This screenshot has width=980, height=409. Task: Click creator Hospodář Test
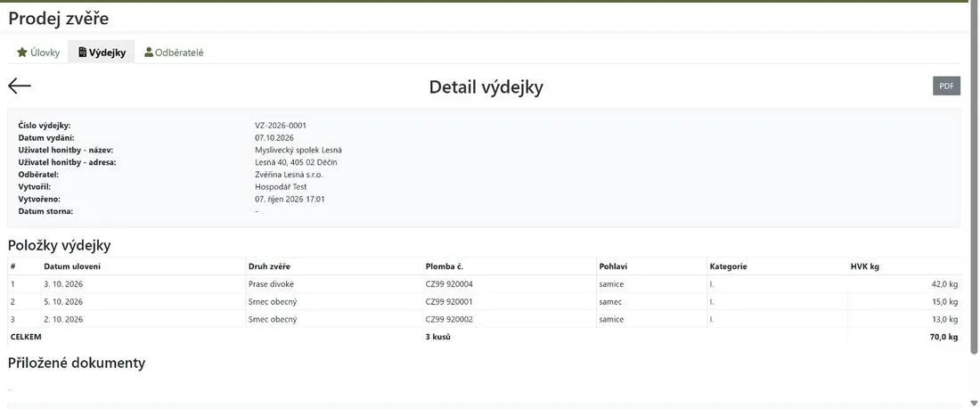point(281,186)
